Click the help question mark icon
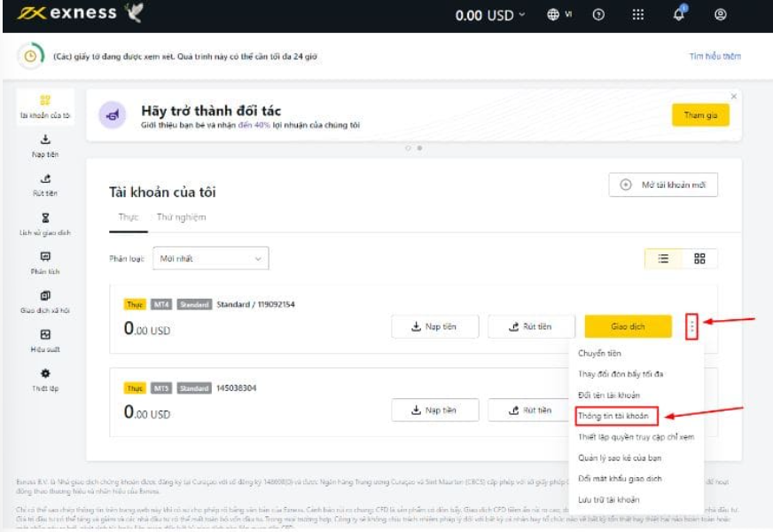Viewport: 773px width, 532px height. point(598,14)
